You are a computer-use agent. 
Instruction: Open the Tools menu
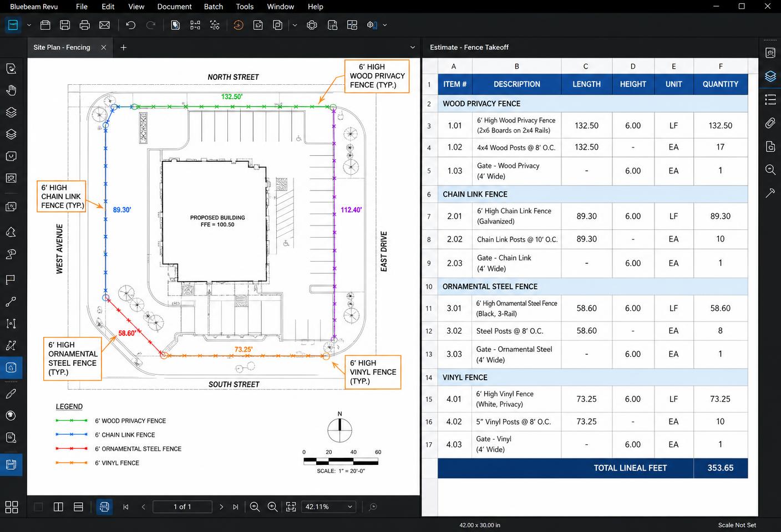pyautogui.click(x=245, y=7)
